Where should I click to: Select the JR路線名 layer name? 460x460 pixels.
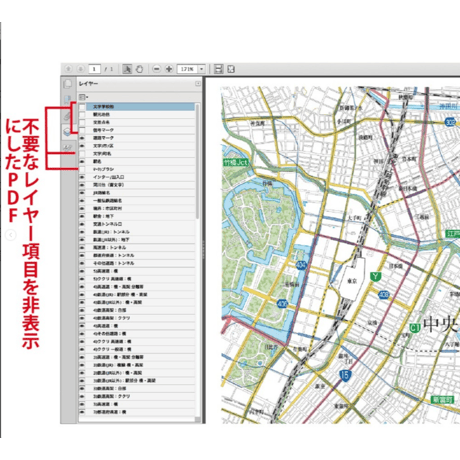point(102,193)
